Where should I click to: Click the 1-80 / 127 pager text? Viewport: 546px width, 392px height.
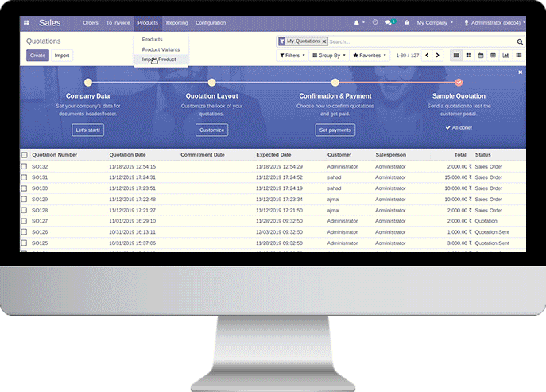pos(408,56)
